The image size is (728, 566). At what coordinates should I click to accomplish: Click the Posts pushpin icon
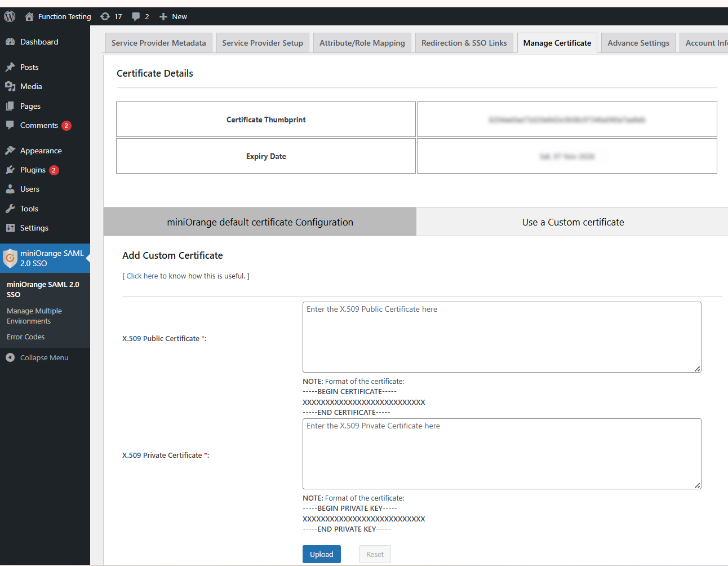pyautogui.click(x=10, y=67)
